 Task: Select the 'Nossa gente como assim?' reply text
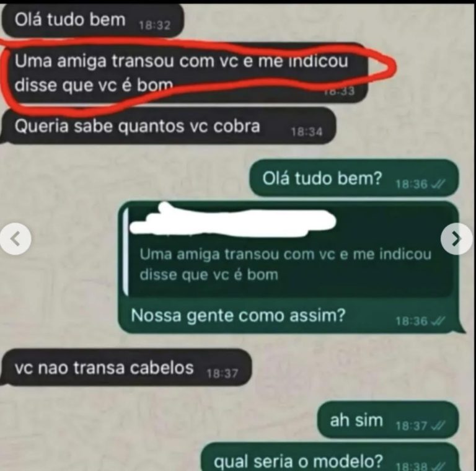point(238,315)
